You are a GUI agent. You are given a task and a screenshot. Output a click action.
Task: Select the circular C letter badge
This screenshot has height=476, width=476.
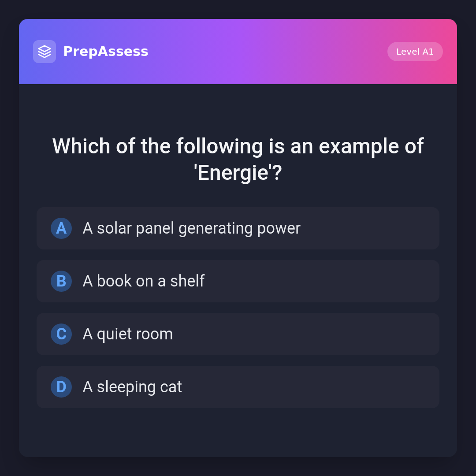[x=61, y=334]
